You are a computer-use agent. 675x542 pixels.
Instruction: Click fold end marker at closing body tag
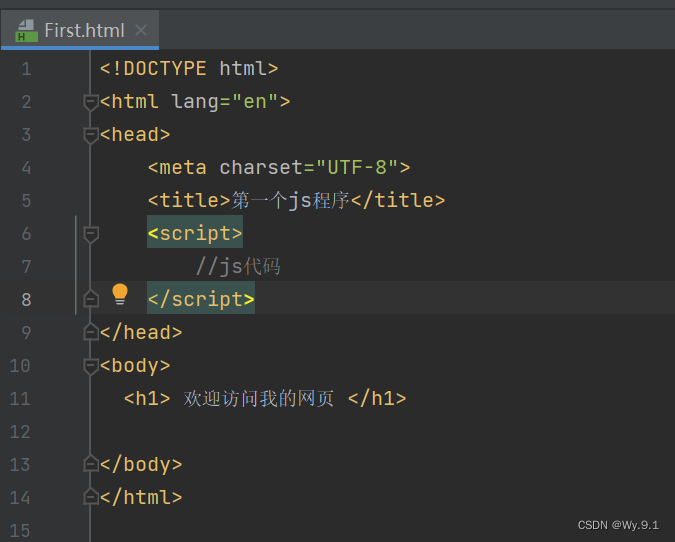[91, 463]
